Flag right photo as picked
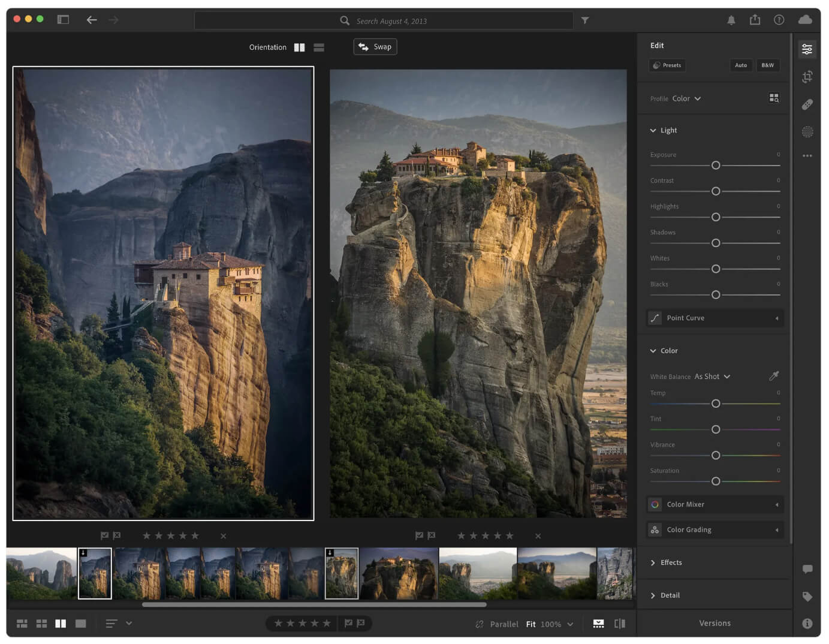The image size is (829, 644). point(420,535)
